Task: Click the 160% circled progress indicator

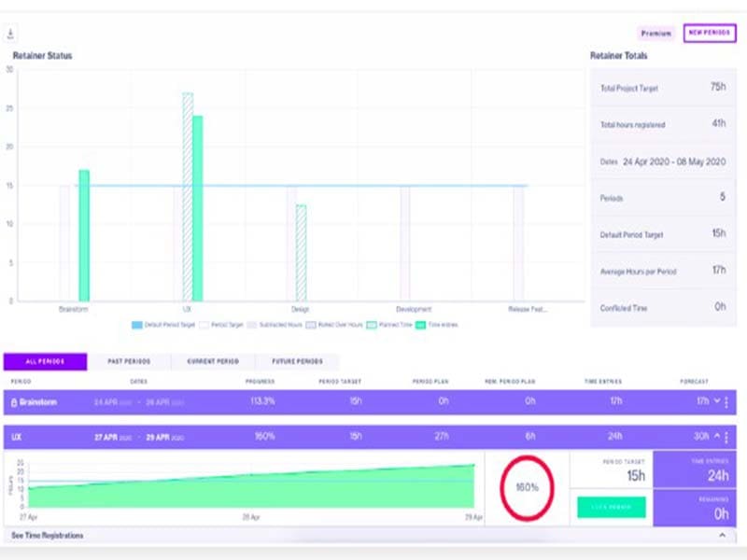Action: tap(527, 485)
